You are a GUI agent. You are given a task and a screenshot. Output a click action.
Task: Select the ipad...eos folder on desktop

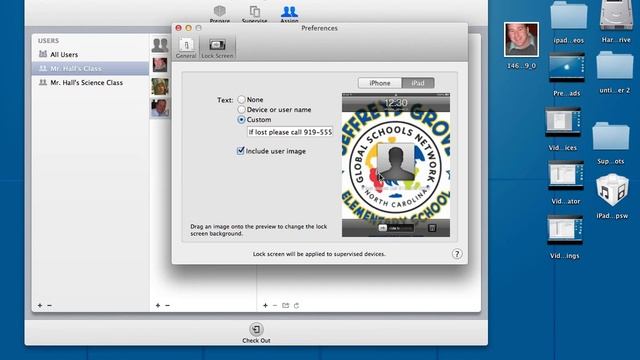click(569, 22)
